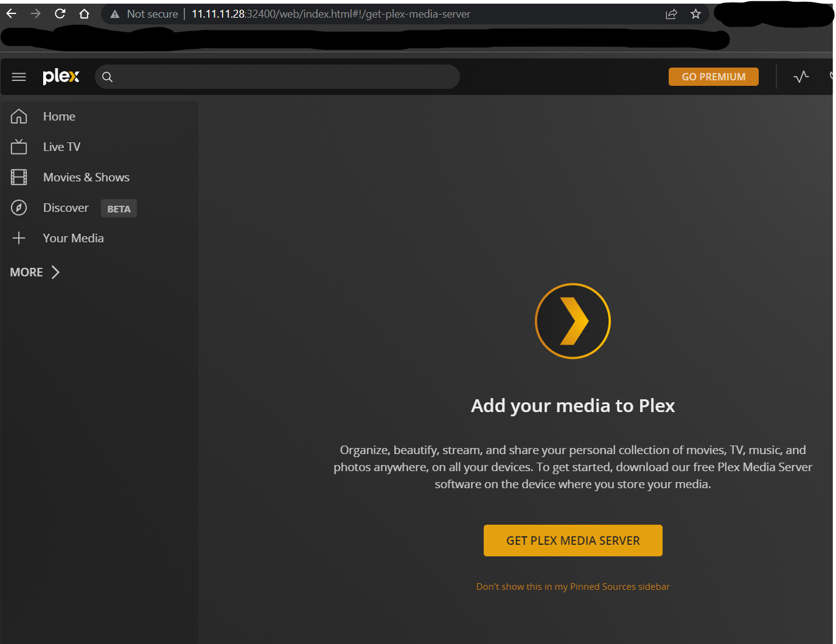Viewport: 836px width, 644px height.
Task: Click the Movies & Shows film icon
Action: [19, 177]
